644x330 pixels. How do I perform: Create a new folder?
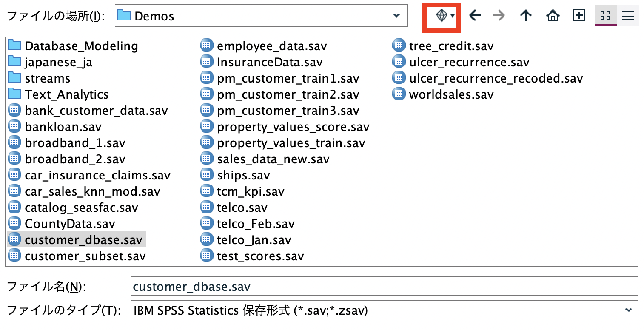pyautogui.click(x=579, y=16)
